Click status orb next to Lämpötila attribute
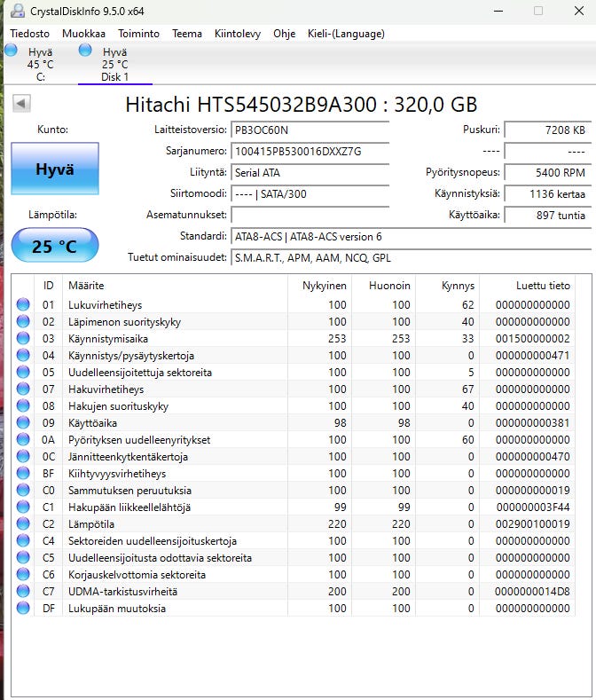This screenshot has height=700, width=596. point(23,524)
